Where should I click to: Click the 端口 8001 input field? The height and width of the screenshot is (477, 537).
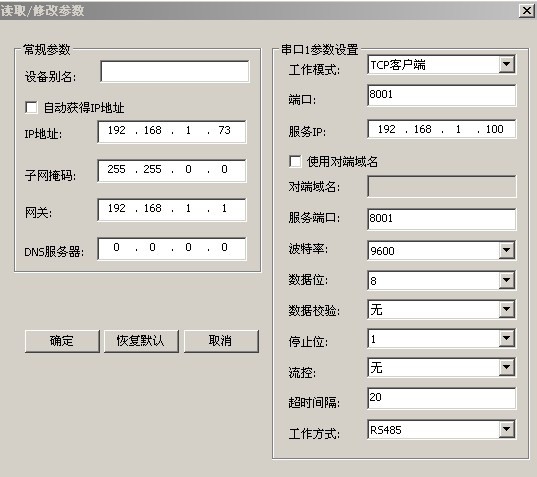(441, 95)
